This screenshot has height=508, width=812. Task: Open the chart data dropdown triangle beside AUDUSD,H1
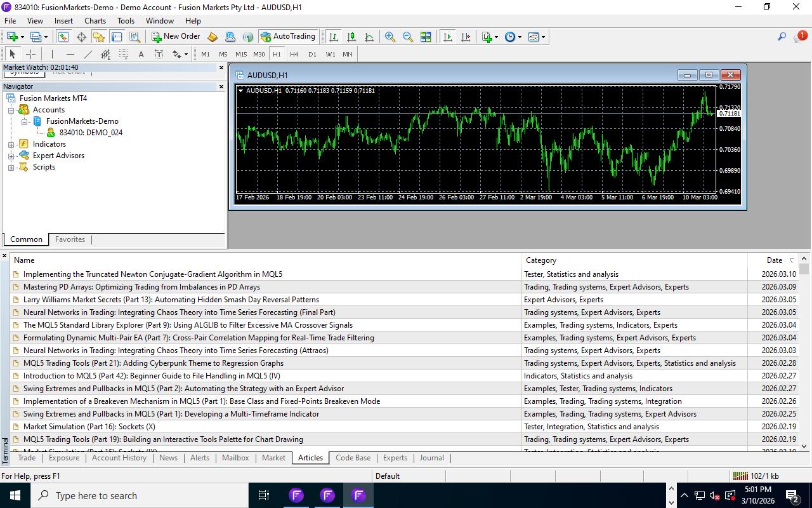click(241, 91)
